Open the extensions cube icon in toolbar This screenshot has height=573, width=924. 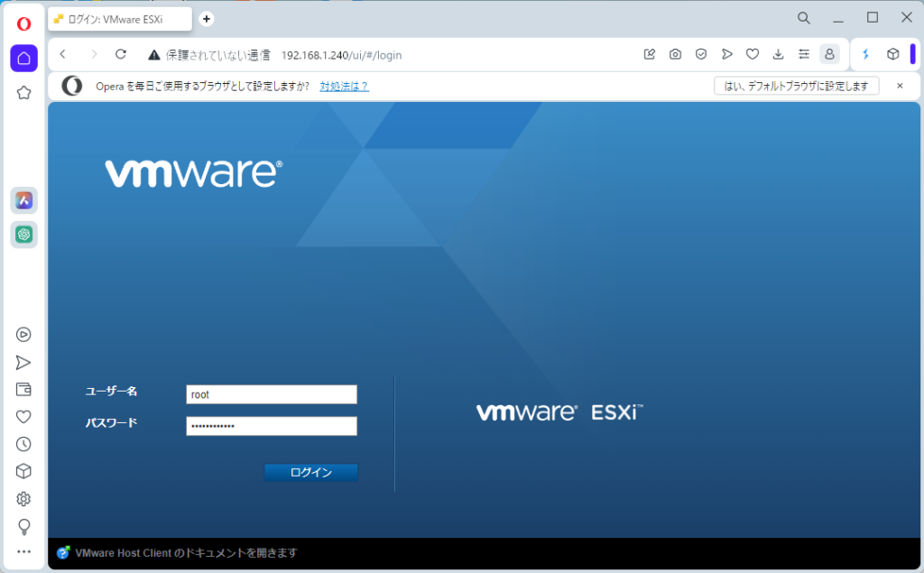tap(892, 54)
